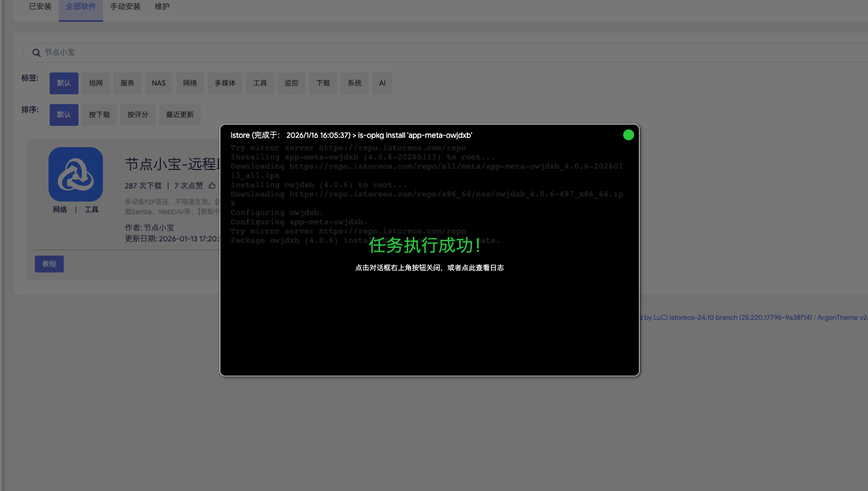Viewport: 868px width, 491px height.
Task: Click the 节点小宝 app logo icon
Action: click(x=76, y=174)
